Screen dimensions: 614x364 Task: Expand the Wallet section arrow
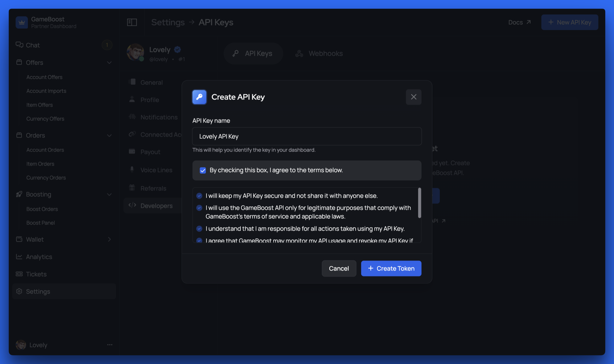(x=109, y=239)
